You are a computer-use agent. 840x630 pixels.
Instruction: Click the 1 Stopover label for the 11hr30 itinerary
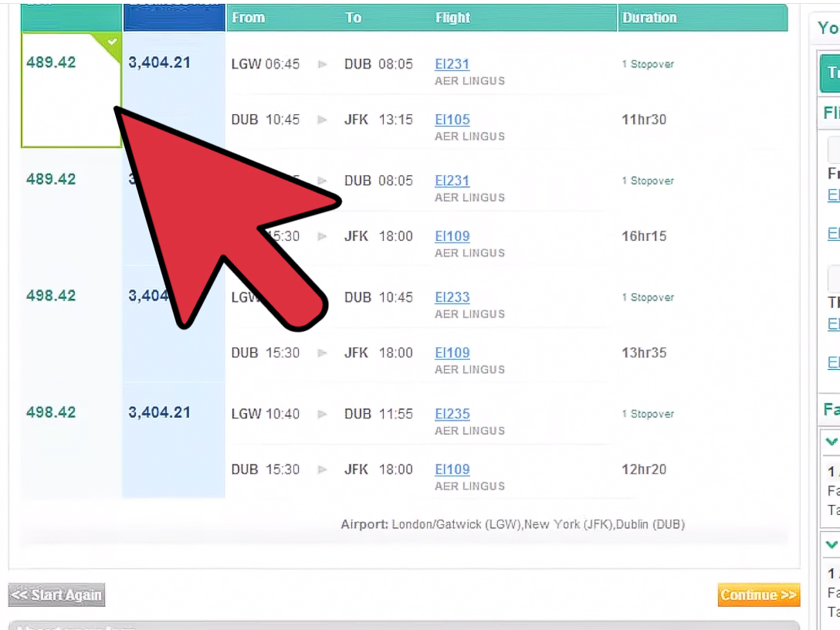(648, 64)
